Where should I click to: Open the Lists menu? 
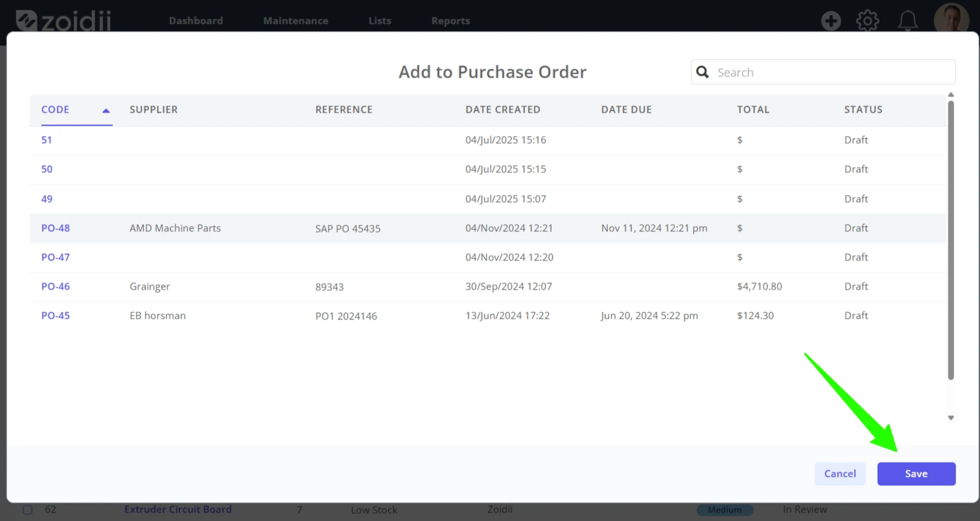tap(380, 21)
